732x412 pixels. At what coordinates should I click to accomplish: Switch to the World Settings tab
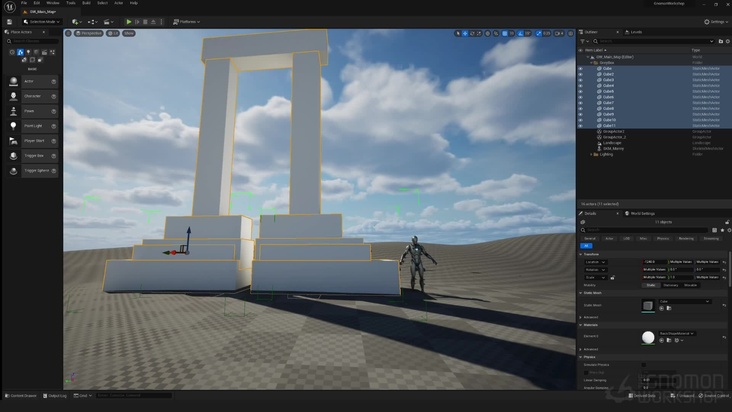640,213
